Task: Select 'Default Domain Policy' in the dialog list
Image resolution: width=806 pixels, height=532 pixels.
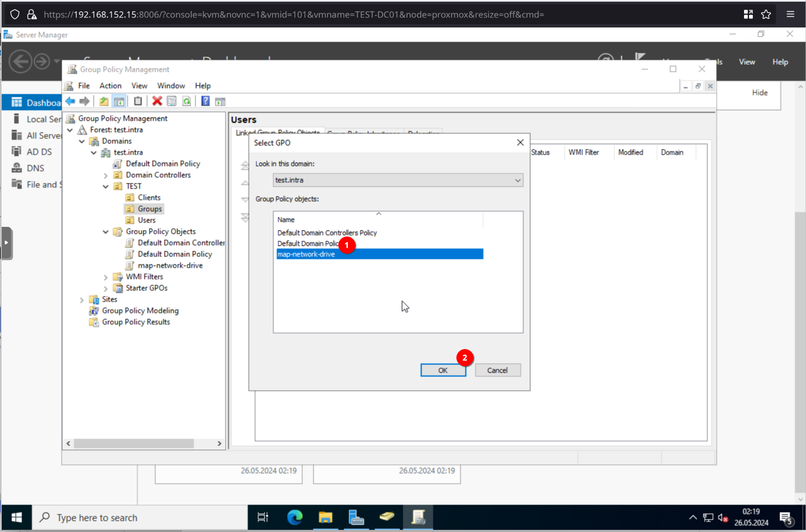Action: tap(308, 244)
